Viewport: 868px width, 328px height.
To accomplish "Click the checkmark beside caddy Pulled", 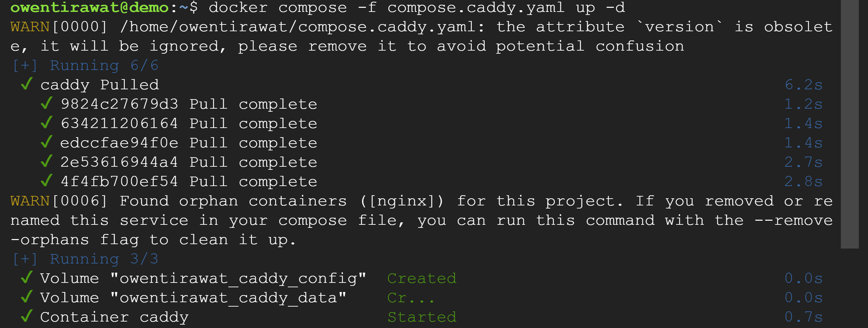I will click(26, 84).
